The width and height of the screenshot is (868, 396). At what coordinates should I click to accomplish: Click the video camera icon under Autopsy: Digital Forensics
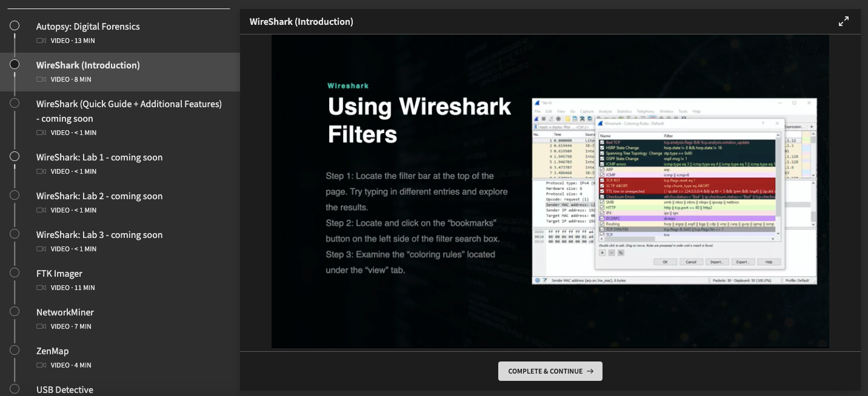(41, 41)
